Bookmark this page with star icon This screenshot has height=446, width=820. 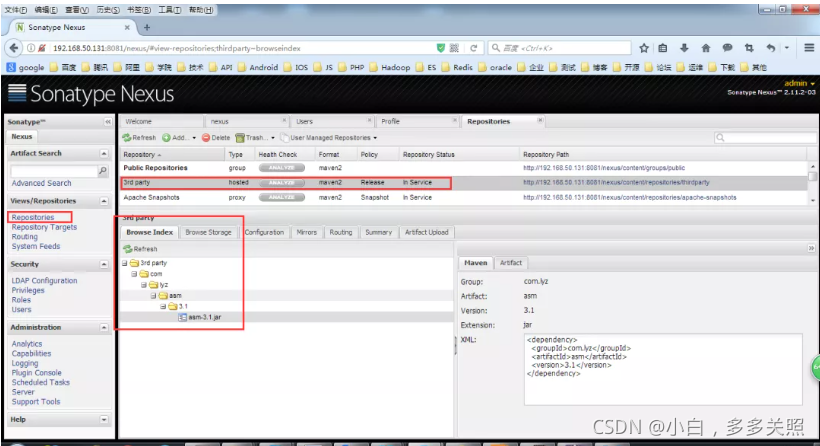644,48
